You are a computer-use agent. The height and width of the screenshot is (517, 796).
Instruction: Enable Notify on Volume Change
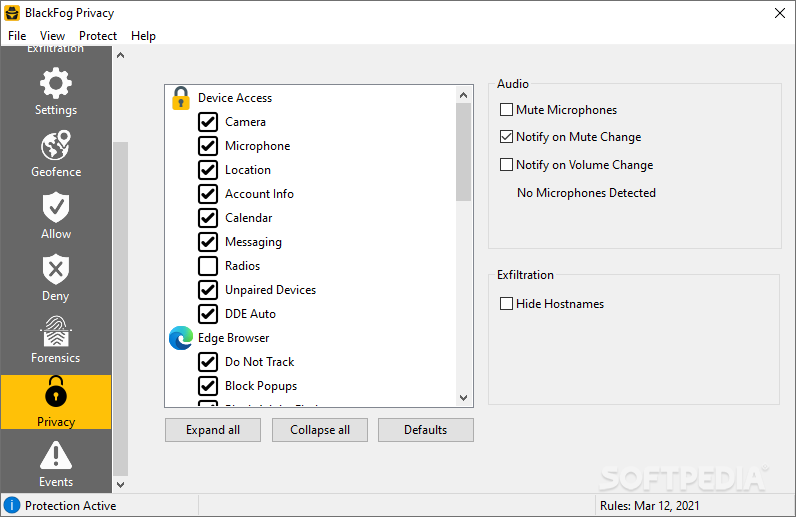(x=506, y=165)
